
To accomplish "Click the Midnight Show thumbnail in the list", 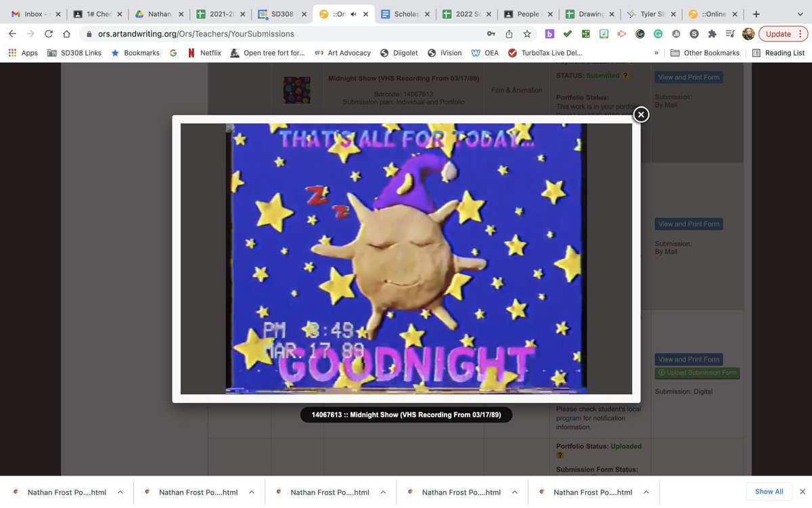I will point(296,89).
